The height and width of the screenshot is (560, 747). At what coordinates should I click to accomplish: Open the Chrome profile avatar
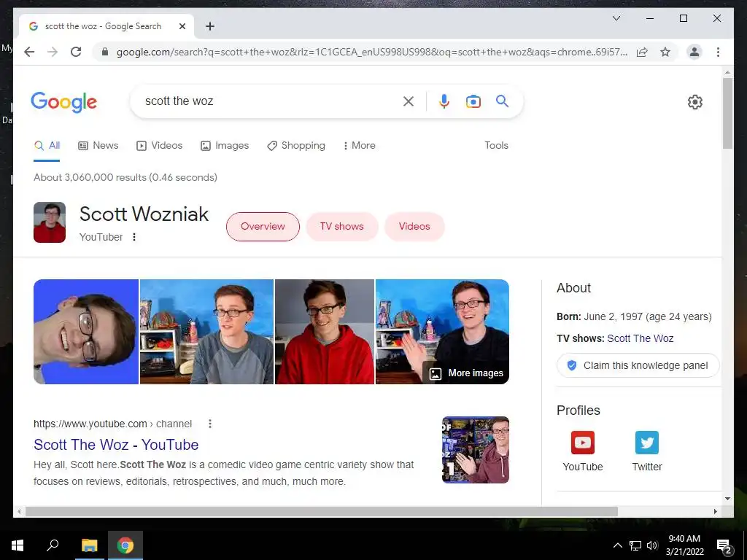(694, 52)
